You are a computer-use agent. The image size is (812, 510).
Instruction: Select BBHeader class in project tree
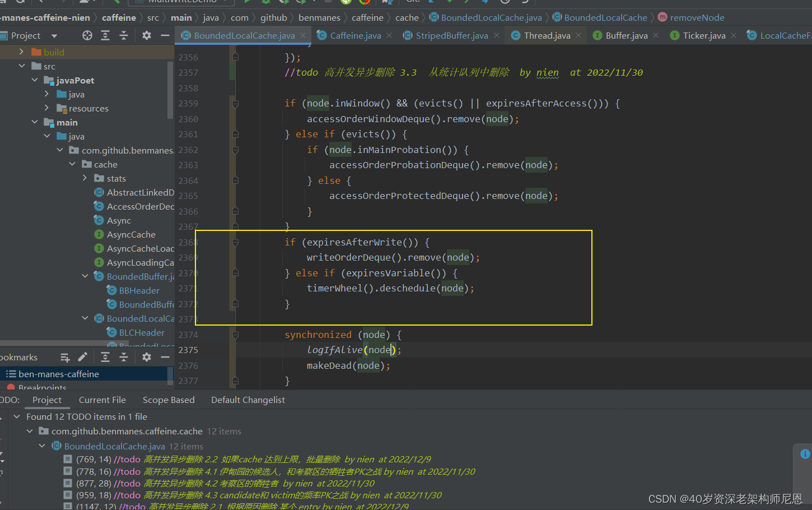coord(139,290)
